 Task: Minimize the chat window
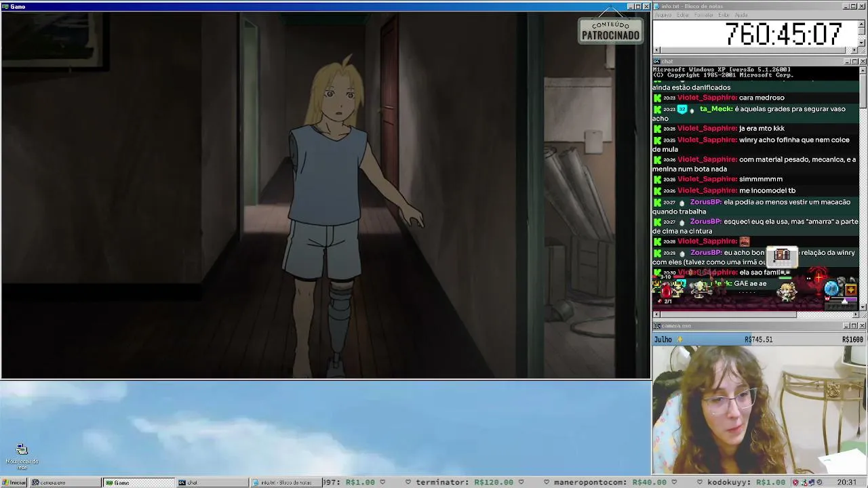click(x=846, y=62)
